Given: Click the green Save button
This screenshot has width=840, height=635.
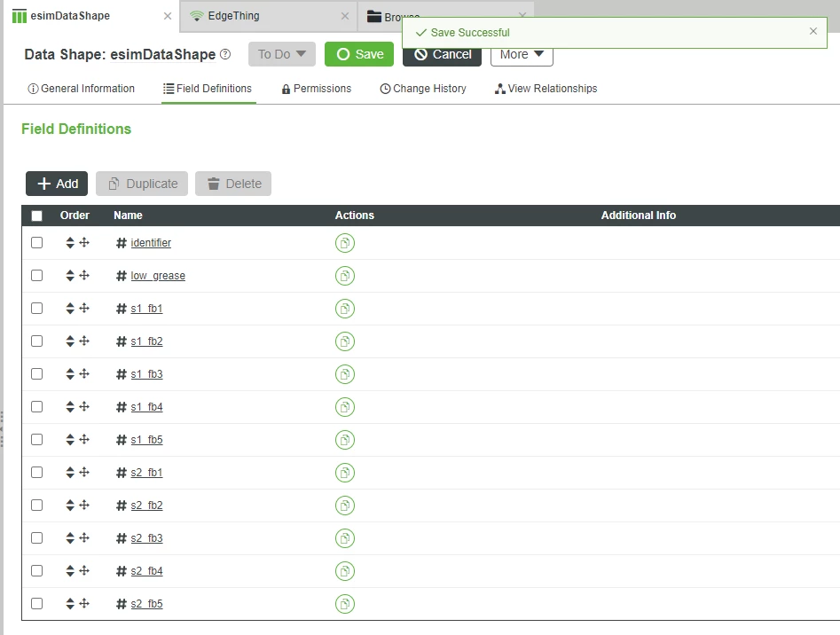Looking at the screenshot, I should tap(359, 54).
